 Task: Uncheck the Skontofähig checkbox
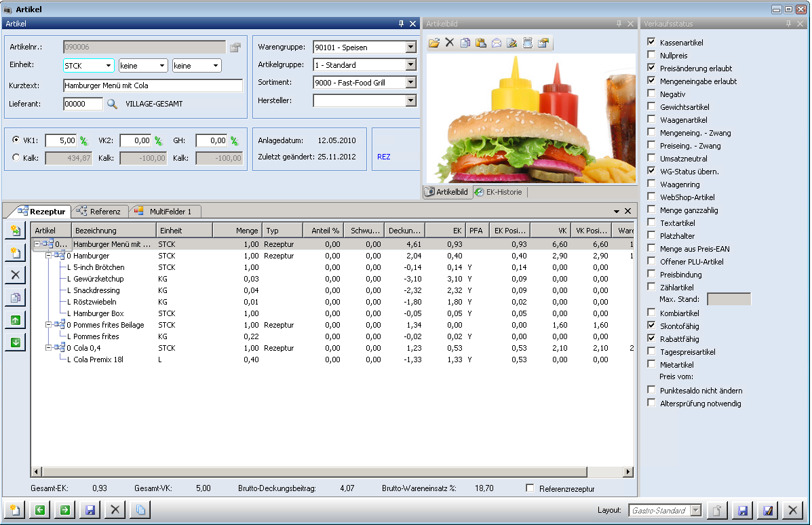click(x=652, y=326)
